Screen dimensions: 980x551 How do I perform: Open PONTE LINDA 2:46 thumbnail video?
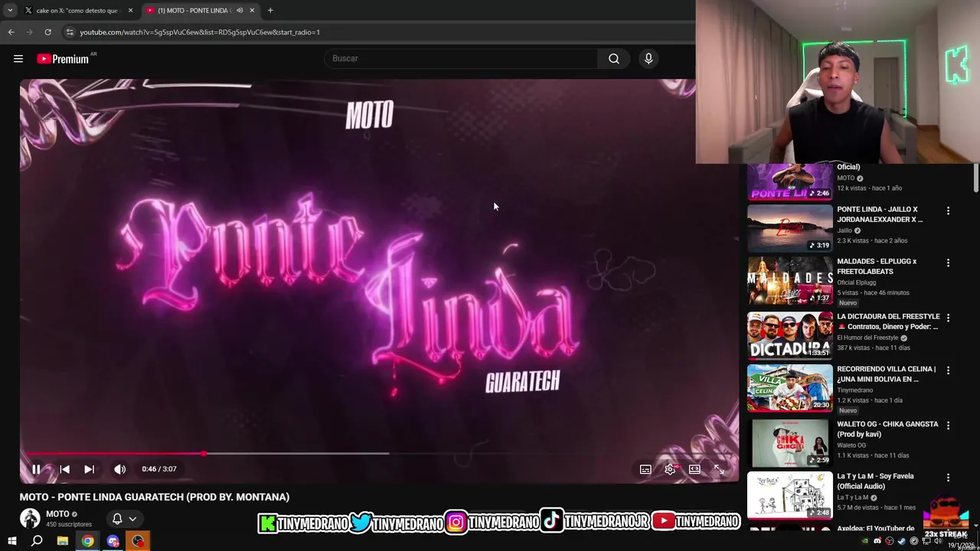[789, 182]
